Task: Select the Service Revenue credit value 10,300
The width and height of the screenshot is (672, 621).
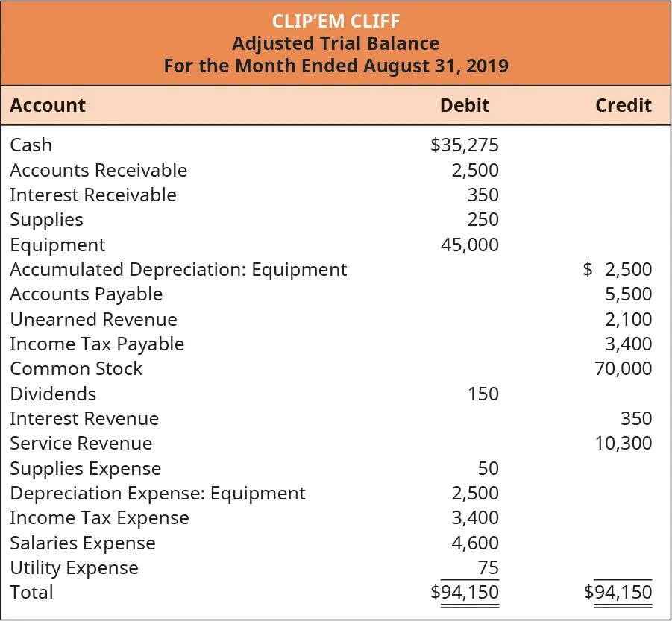Action: pyautogui.click(x=623, y=444)
